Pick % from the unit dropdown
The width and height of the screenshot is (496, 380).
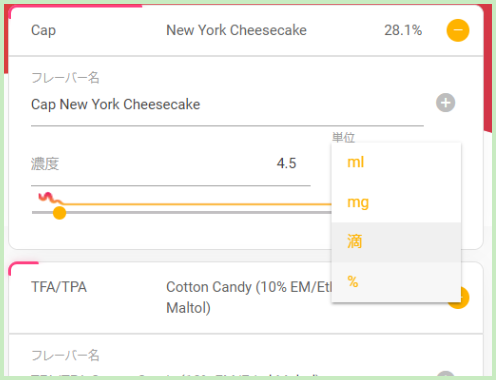[x=396, y=282]
